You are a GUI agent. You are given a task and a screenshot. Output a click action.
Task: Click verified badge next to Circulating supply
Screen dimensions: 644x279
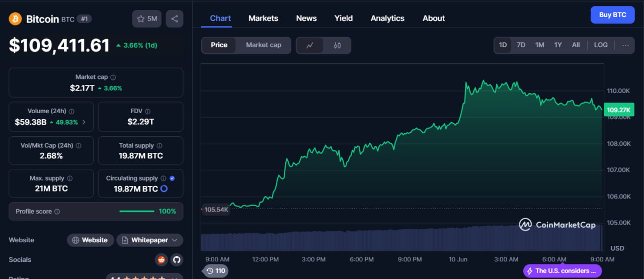[x=172, y=178]
